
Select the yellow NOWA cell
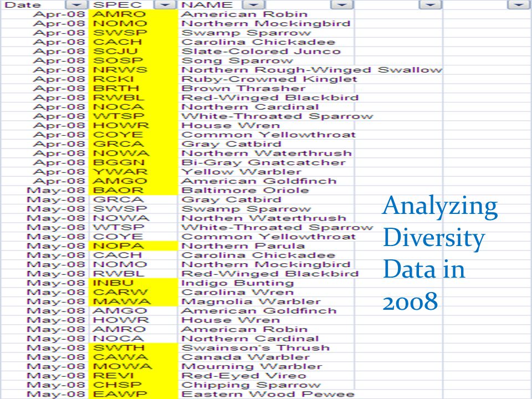[x=133, y=154]
